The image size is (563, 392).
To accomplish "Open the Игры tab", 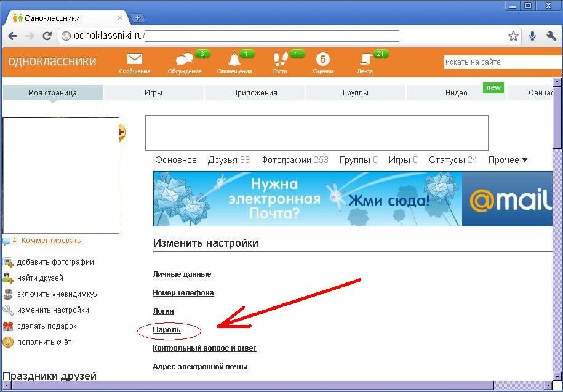I will [x=153, y=92].
